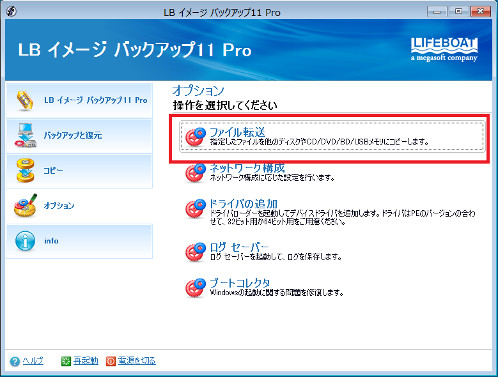This screenshot has width=498, height=377.
Task: Click the ファイル転送 red disc icon
Action: tap(195, 137)
